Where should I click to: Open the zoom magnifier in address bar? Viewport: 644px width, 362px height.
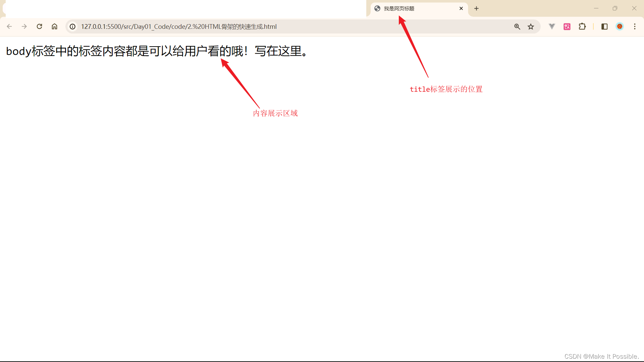point(517,26)
